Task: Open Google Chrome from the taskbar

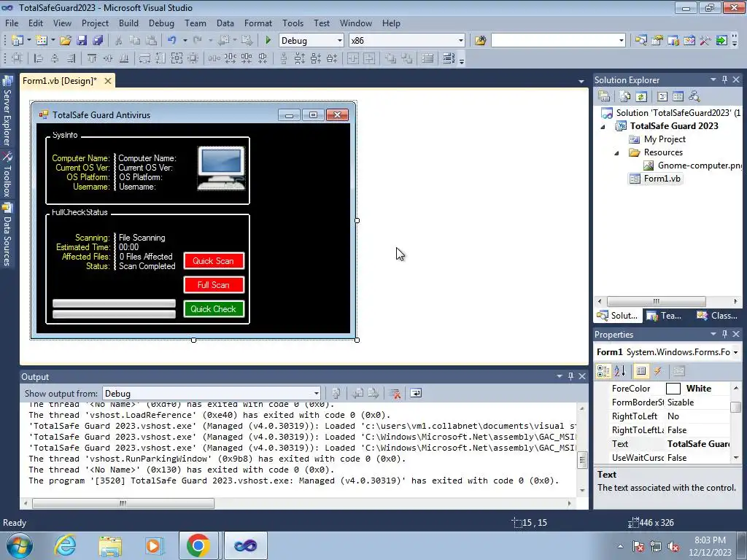Action: [198, 545]
